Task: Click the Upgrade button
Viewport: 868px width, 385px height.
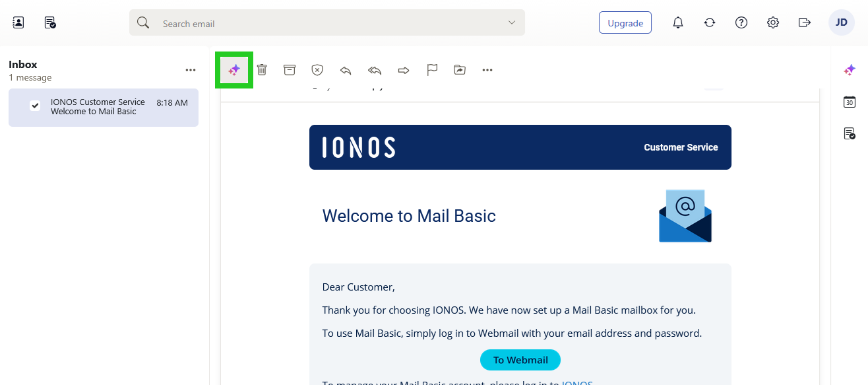Action: 625,22
